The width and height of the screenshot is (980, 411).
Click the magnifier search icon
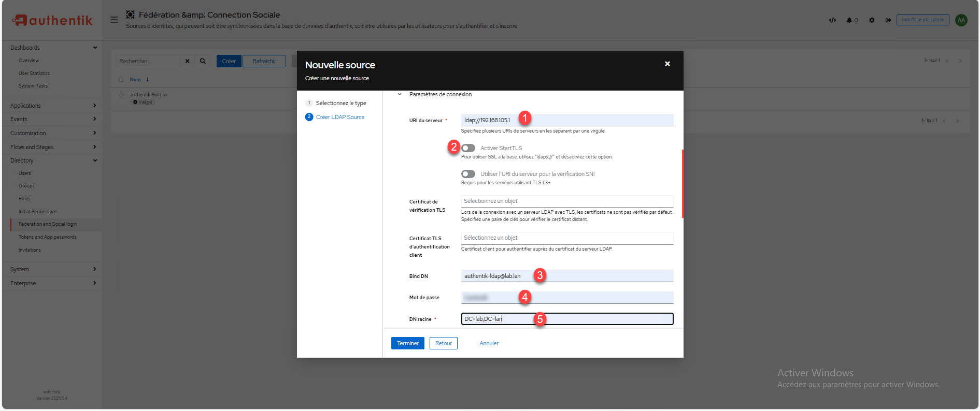coord(203,61)
